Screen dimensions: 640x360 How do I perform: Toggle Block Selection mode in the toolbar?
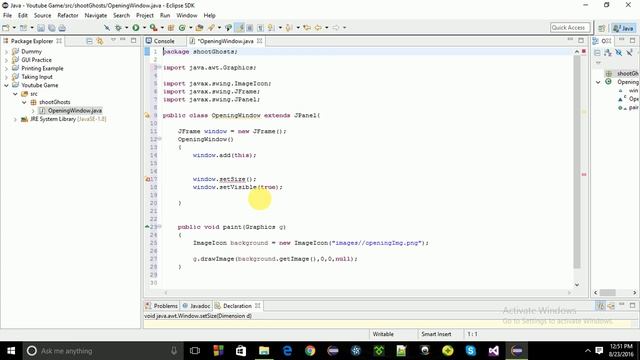point(250,28)
